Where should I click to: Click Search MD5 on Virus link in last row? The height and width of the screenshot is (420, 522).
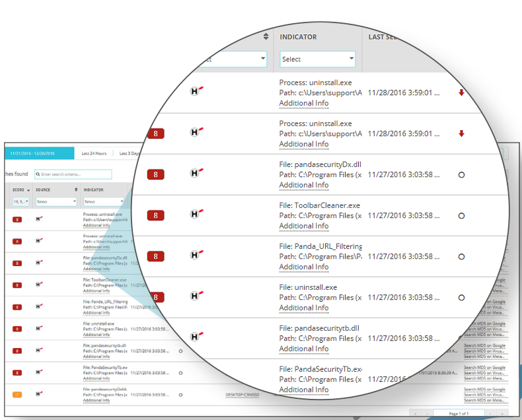pos(484,395)
